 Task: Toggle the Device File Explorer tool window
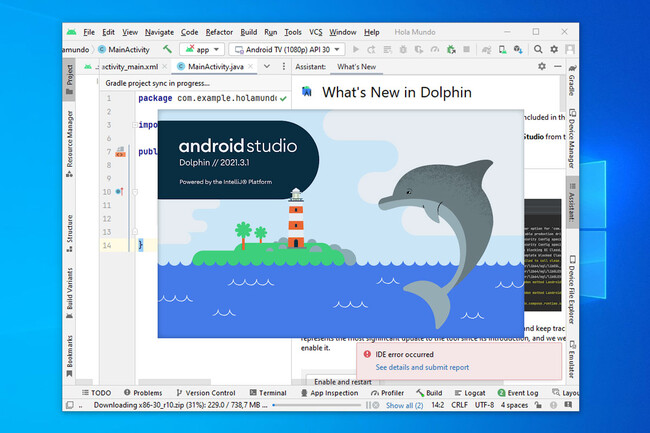[x=572, y=289]
